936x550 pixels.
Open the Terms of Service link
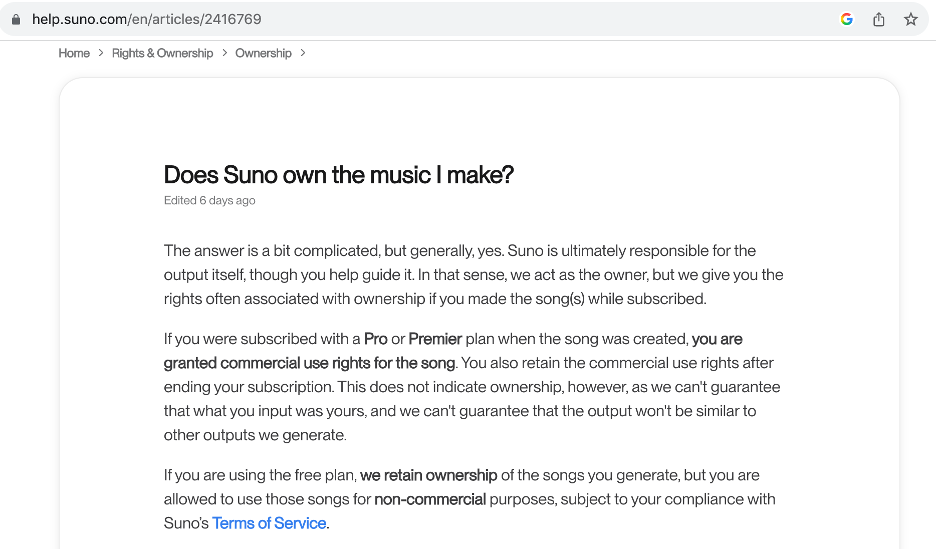[x=269, y=523]
